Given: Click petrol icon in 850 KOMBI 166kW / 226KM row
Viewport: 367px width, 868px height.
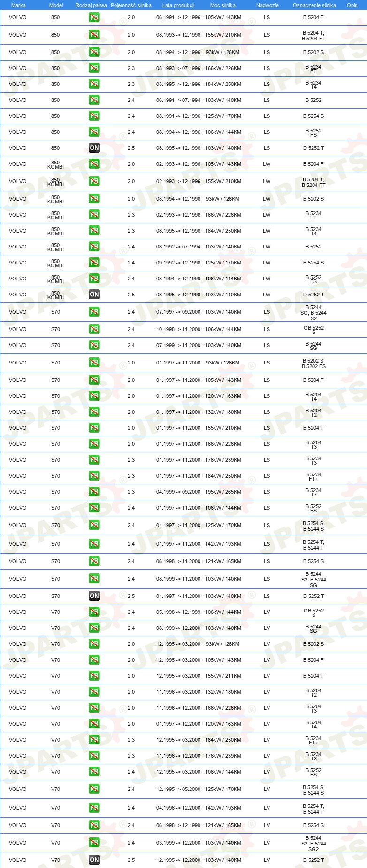Looking at the screenshot, I should point(94,215).
